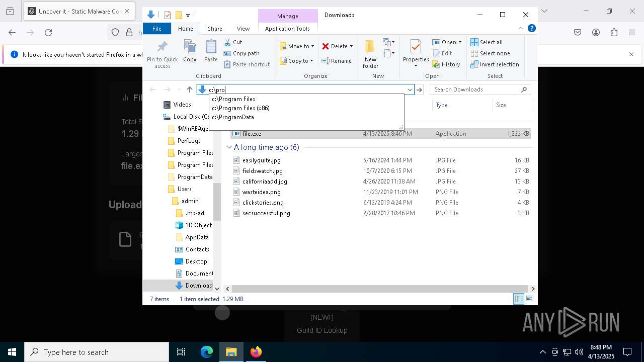This screenshot has width=644, height=362.
Task: Create a New folder
Action: pos(370,54)
